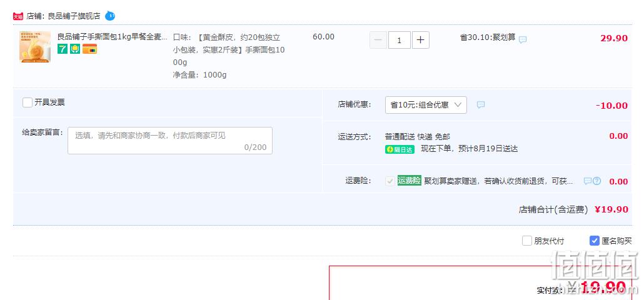Click the 口味 黄金酥皮 flavor description

(229, 49)
